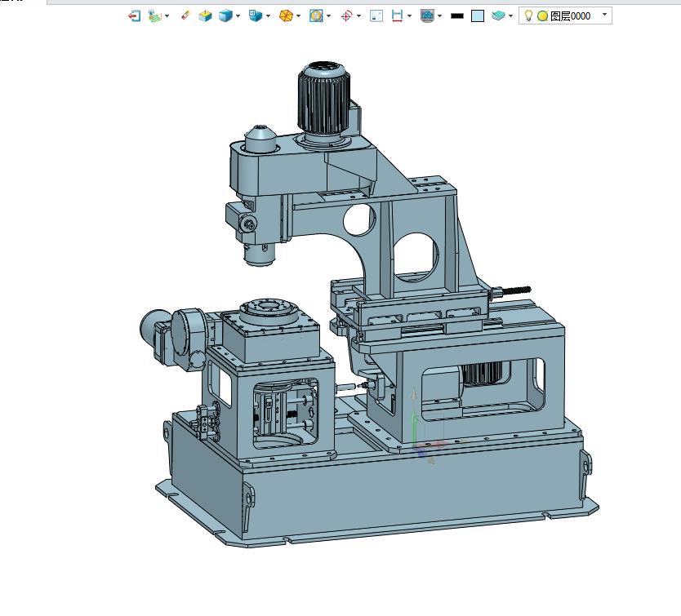681x616 pixels.
Task: Expand the orange polyhedron dropdown arrow
Action: click(x=298, y=16)
